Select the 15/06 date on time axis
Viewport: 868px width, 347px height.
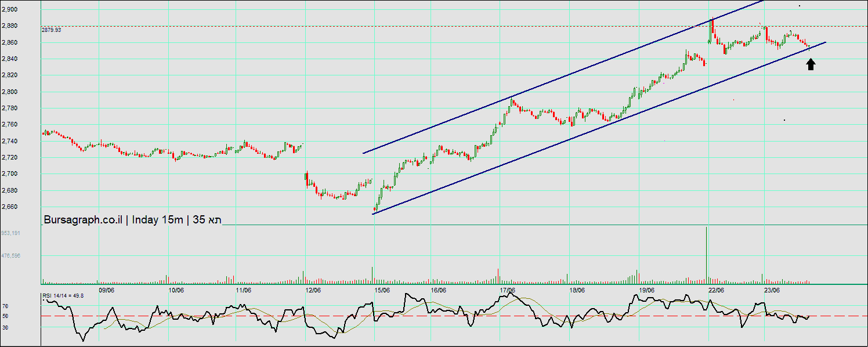point(381,290)
